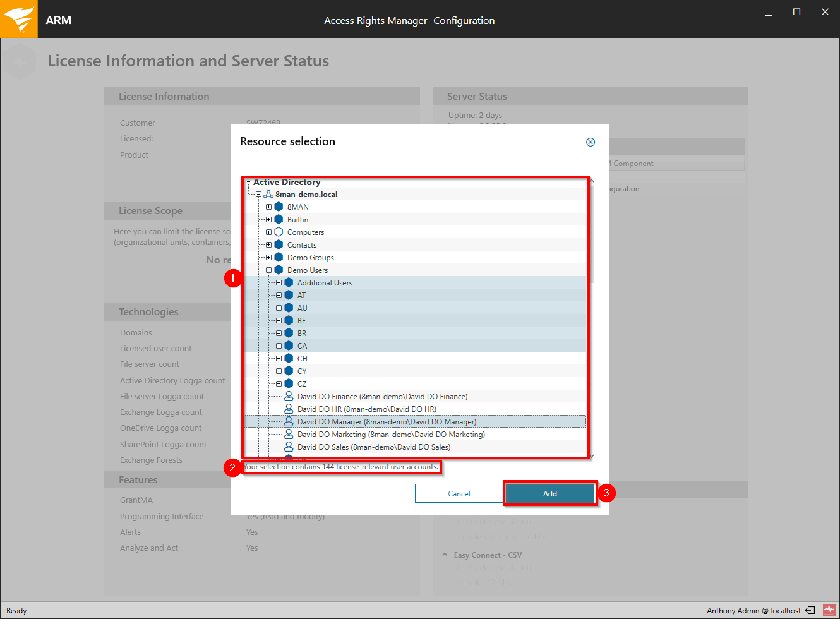Collapse the Easy Connect - CSV section
The image size is (840, 619).
(x=445, y=555)
